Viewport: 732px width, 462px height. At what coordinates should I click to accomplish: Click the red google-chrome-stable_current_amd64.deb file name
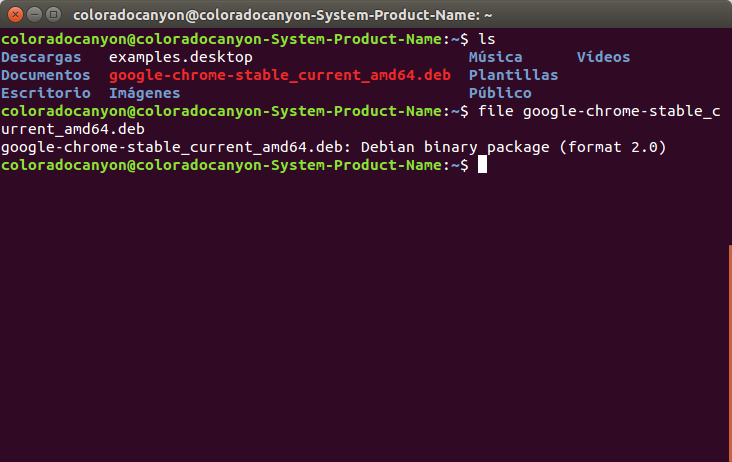(x=280, y=75)
